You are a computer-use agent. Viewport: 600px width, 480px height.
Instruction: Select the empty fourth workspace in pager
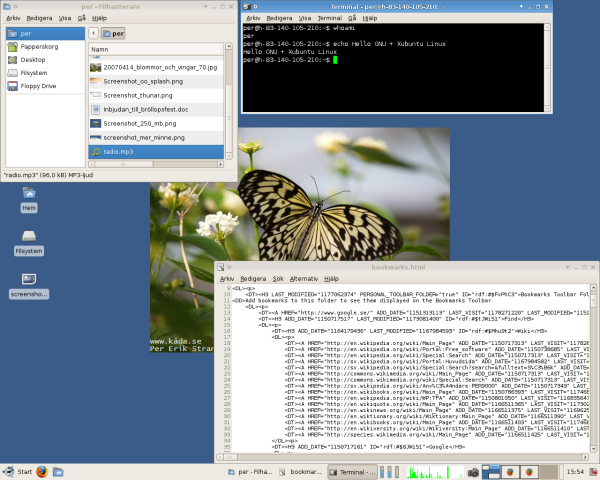(x=548, y=472)
